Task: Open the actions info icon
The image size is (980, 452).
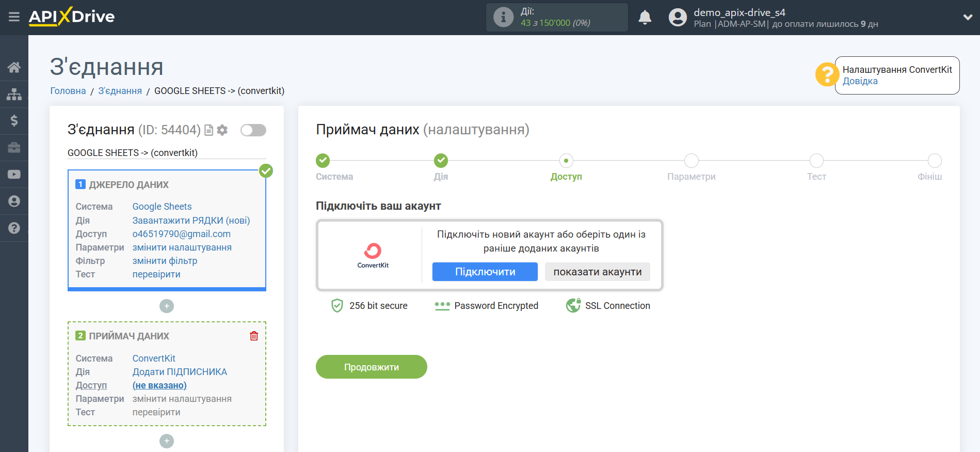Action: click(x=503, y=17)
